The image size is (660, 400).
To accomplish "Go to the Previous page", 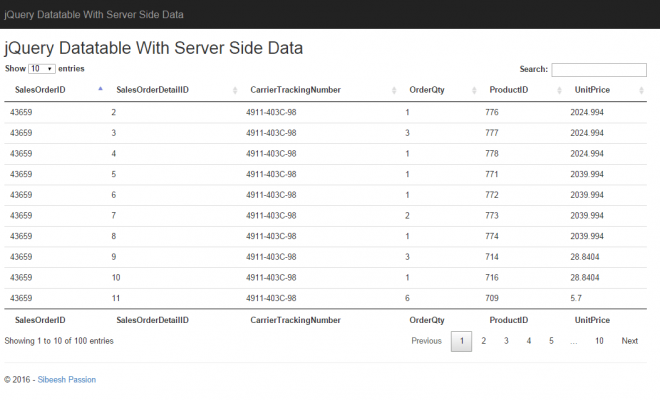I will [426, 341].
